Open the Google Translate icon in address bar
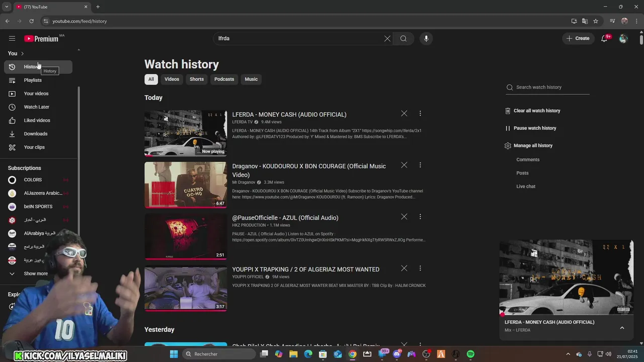This screenshot has height=362, width=644. point(585,21)
